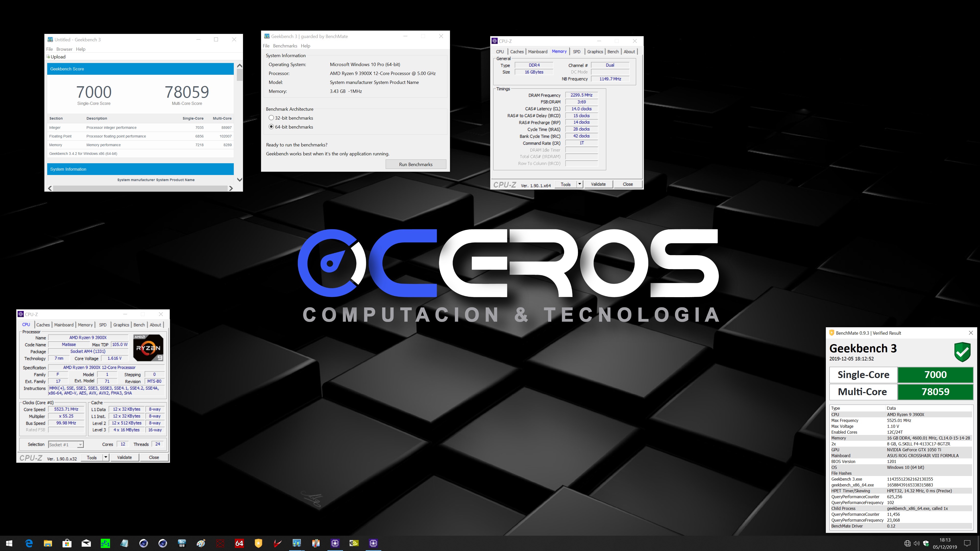This screenshot has width=980, height=551.
Task: Click the Upload icon in Geekbench 3 window
Action: click(x=48, y=57)
